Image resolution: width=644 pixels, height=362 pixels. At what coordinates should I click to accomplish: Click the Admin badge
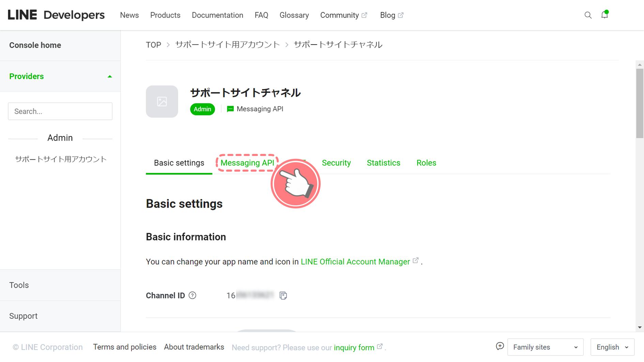pyautogui.click(x=202, y=109)
